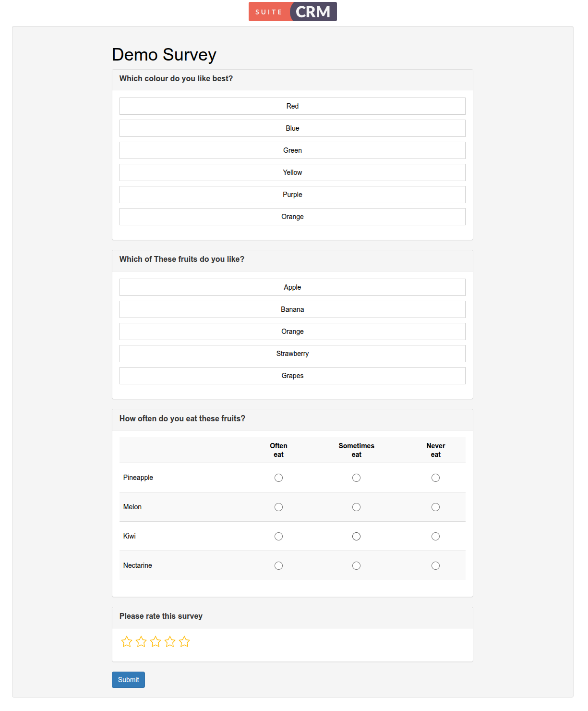The image size is (588, 711).
Task: Click the first star to rate survey
Action: (x=127, y=641)
